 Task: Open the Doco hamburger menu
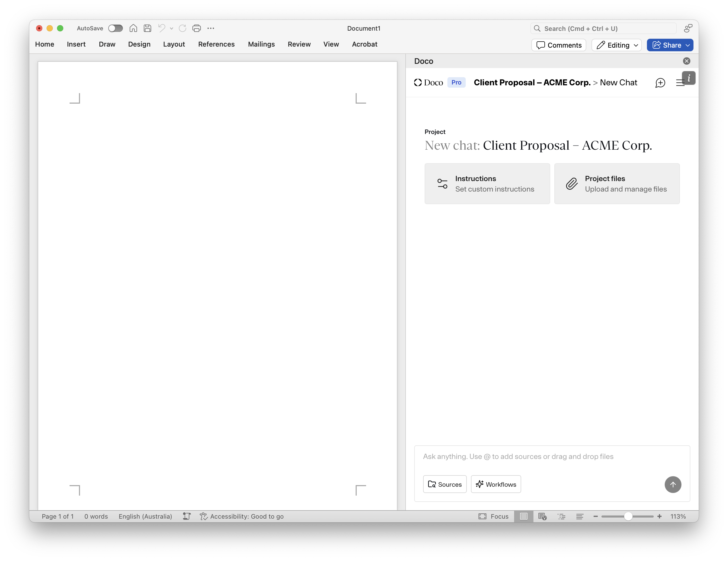point(680,83)
